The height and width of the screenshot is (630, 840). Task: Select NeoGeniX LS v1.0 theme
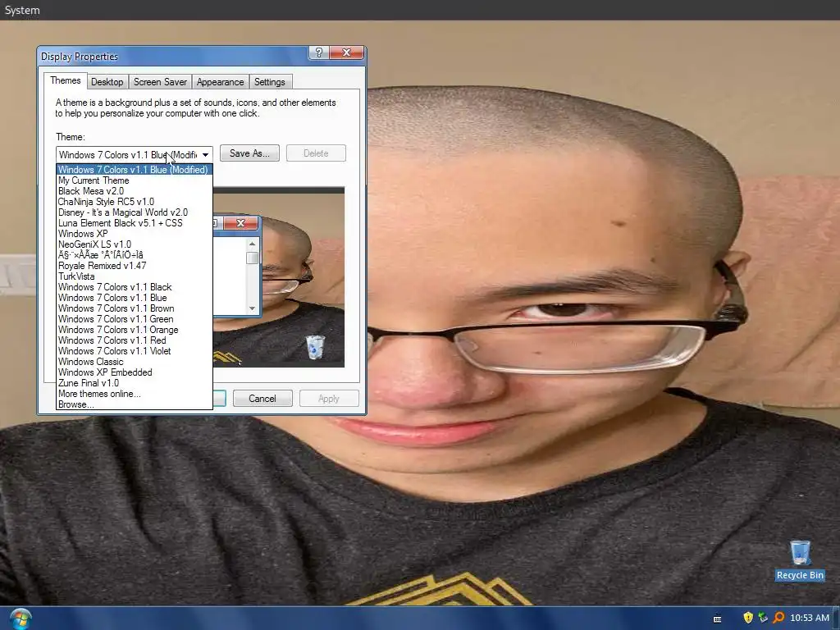[134, 244]
